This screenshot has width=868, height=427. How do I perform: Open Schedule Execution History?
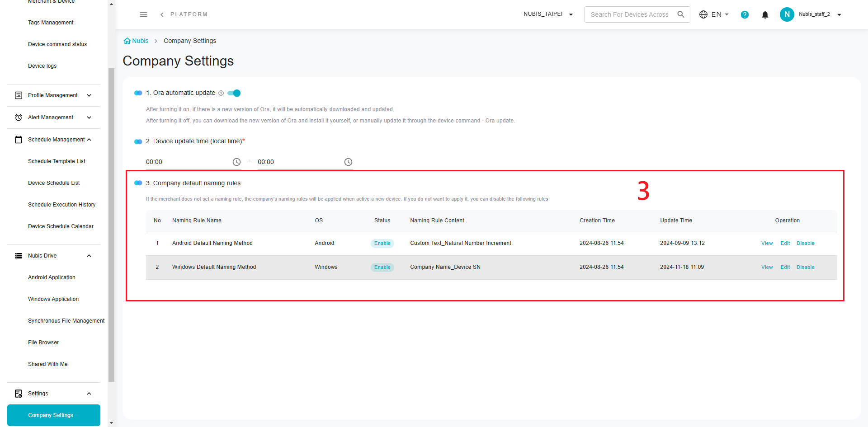[62, 205]
